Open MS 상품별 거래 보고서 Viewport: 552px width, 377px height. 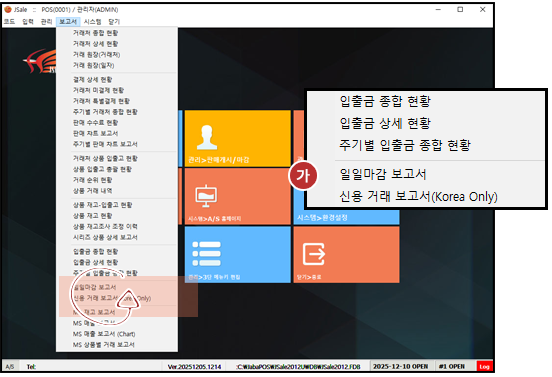(x=104, y=345)
